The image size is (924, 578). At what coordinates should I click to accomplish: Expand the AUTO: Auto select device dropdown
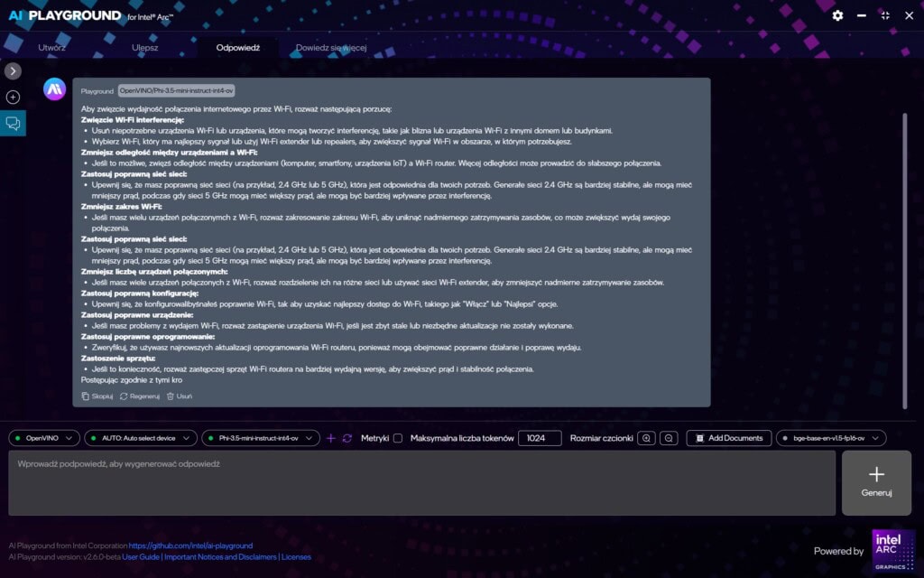click(140, 438)
